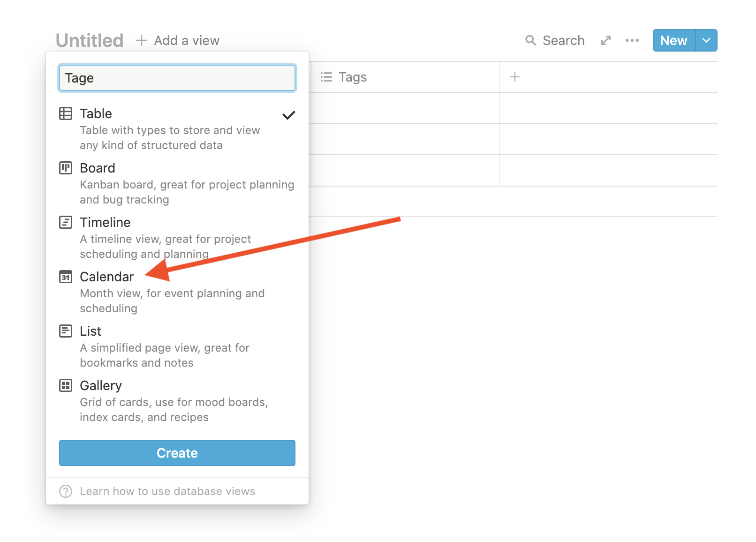756x542 pixels.
Task: Click Add a view
Action: [178, 40]
